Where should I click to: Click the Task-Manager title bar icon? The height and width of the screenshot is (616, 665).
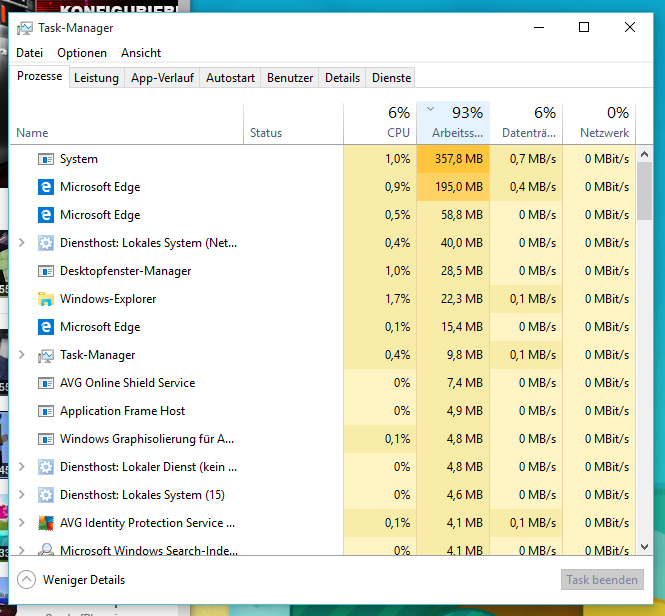click(x=25, y=28)
